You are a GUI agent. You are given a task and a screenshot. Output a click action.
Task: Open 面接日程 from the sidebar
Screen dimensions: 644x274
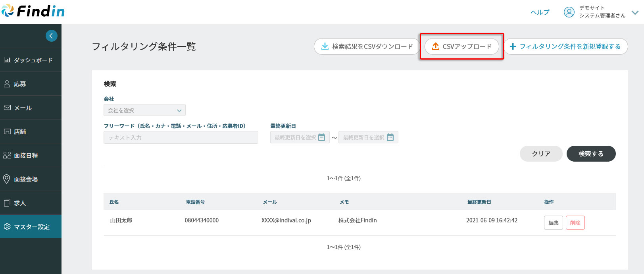31,155
